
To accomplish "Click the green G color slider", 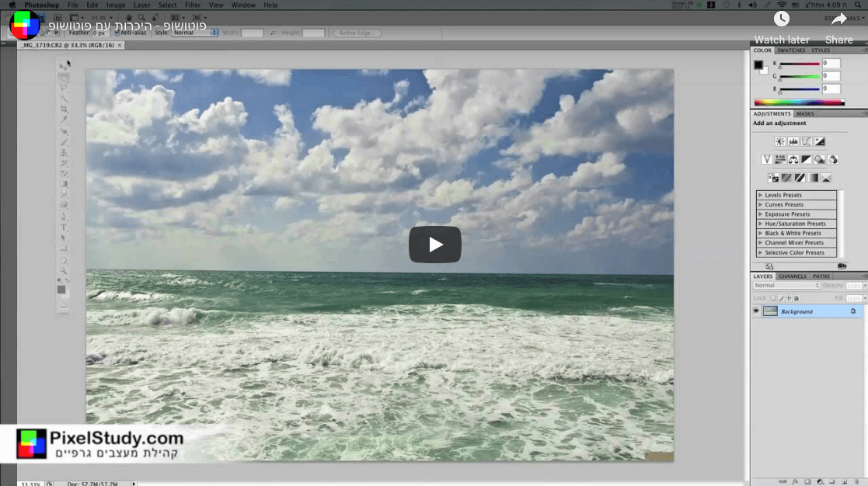I will [x=800, y=77].
